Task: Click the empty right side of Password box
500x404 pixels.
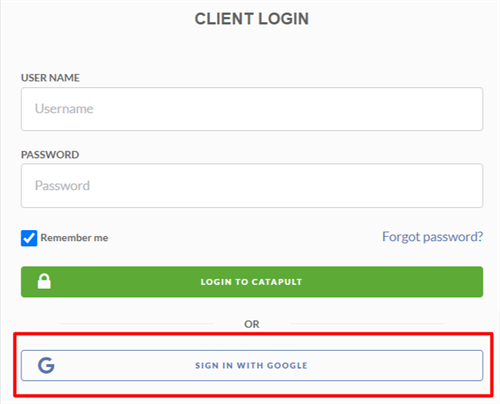Action: 367,186
